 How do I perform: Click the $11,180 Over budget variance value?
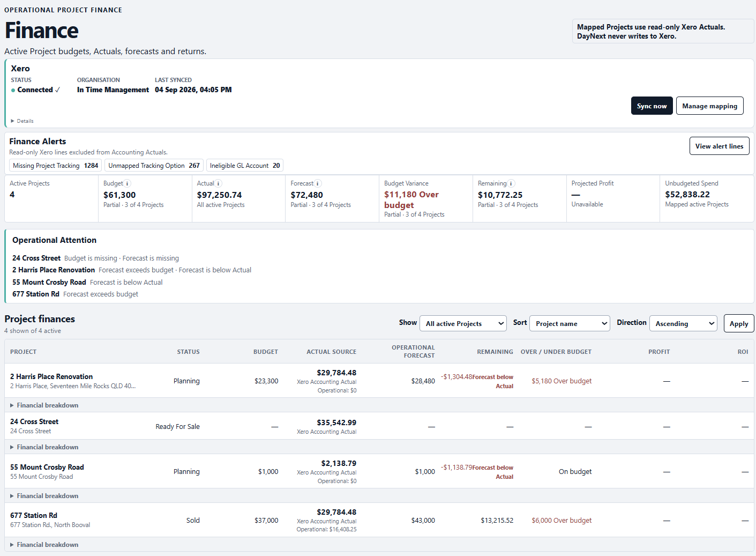(411, 199)
